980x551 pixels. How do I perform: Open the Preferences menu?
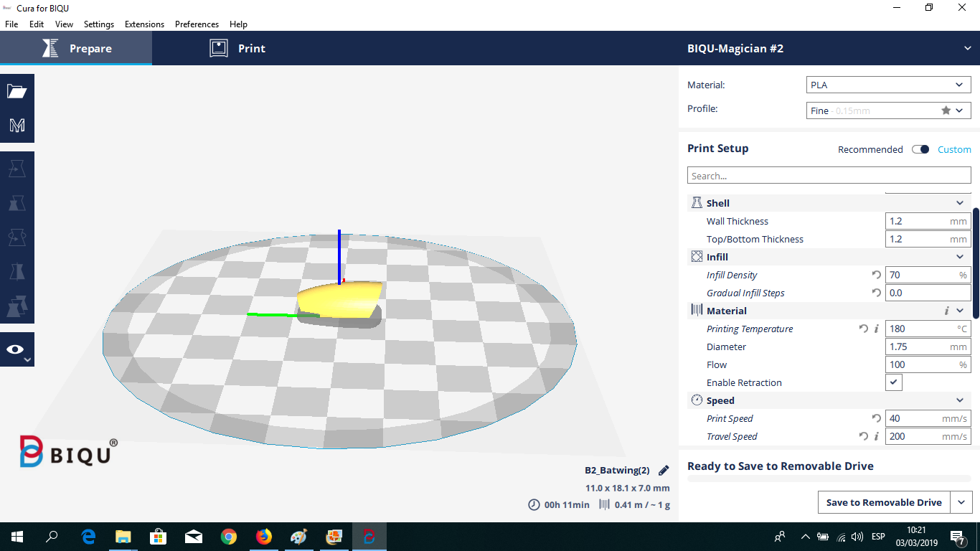(197, 24)
